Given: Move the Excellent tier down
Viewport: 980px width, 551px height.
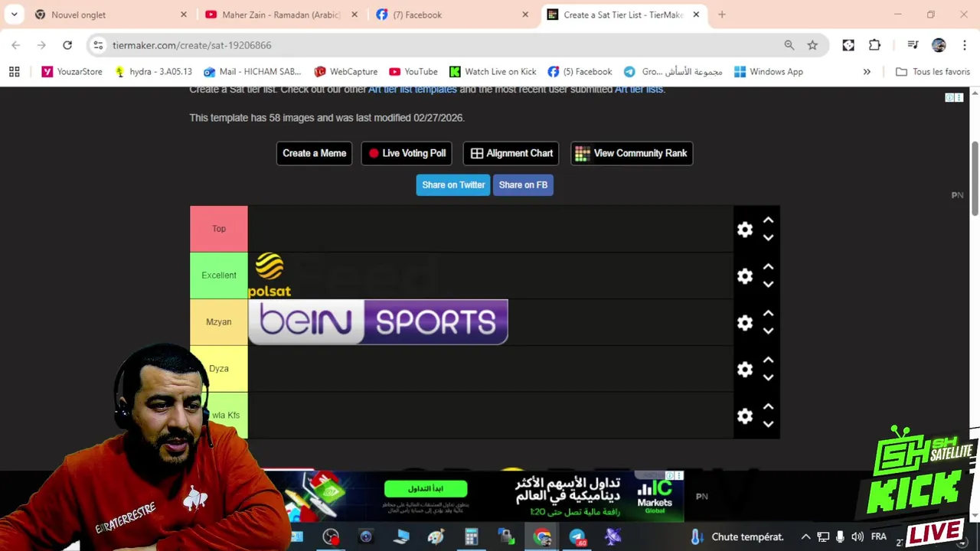Looking at the screenshot, I should (768, 284).
